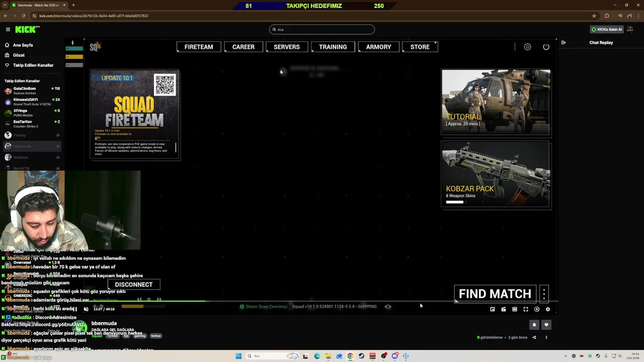Screen dimensions: 644x362
Task: Open the Squad Fireteam update news card
Action: coord(135,115)
